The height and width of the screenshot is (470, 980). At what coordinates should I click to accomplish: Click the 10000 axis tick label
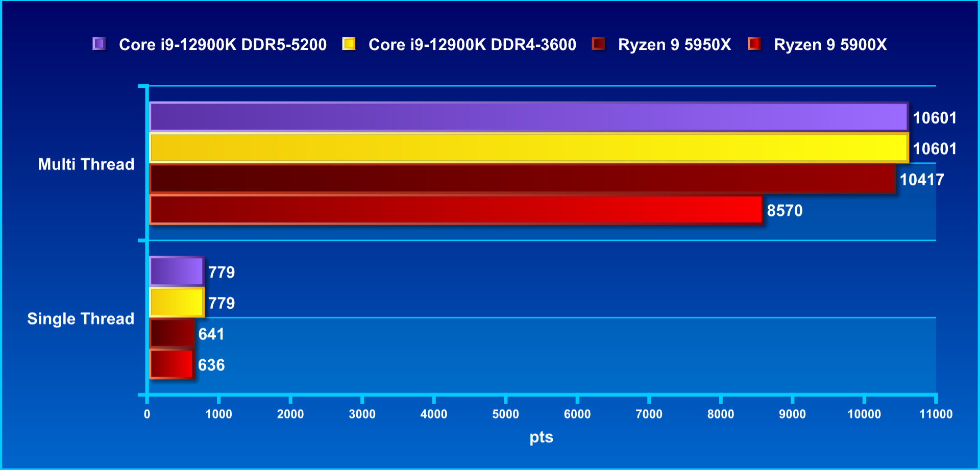click(864, 414)
